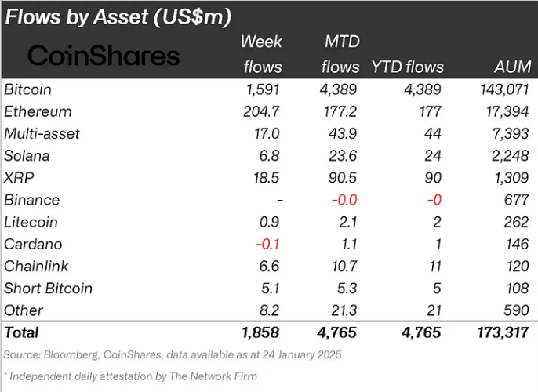This screenshot has width=538, height=392.
Task: Click the Solana row label
Action: pos(27,156)
